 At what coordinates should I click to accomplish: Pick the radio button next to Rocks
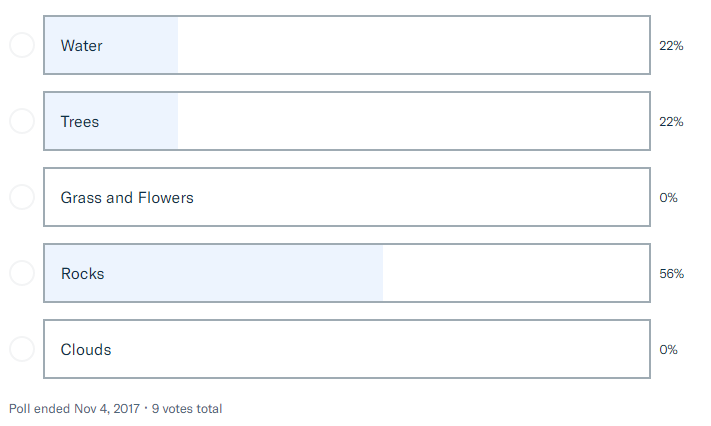[x=21, y=273]
